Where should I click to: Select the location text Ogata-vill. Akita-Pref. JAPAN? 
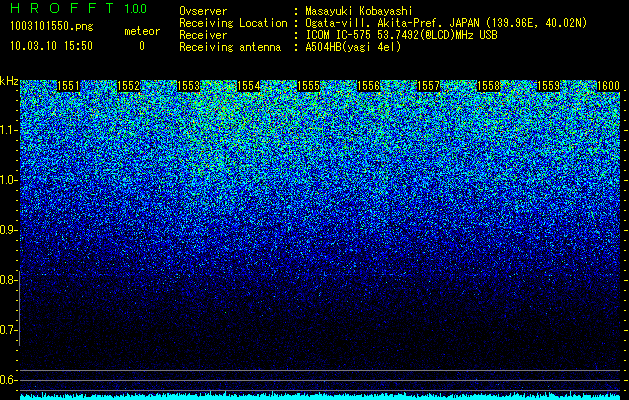(x=392, y=23)
